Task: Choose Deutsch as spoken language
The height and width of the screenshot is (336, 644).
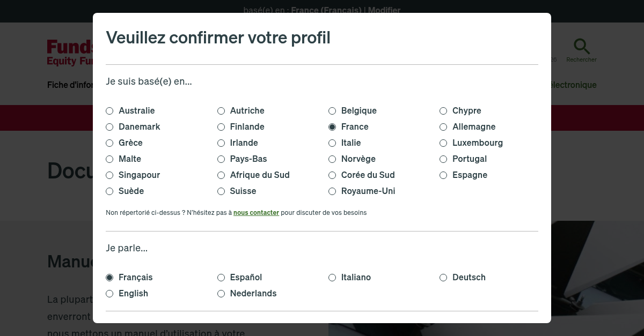Action: click(x=443, y=278)
